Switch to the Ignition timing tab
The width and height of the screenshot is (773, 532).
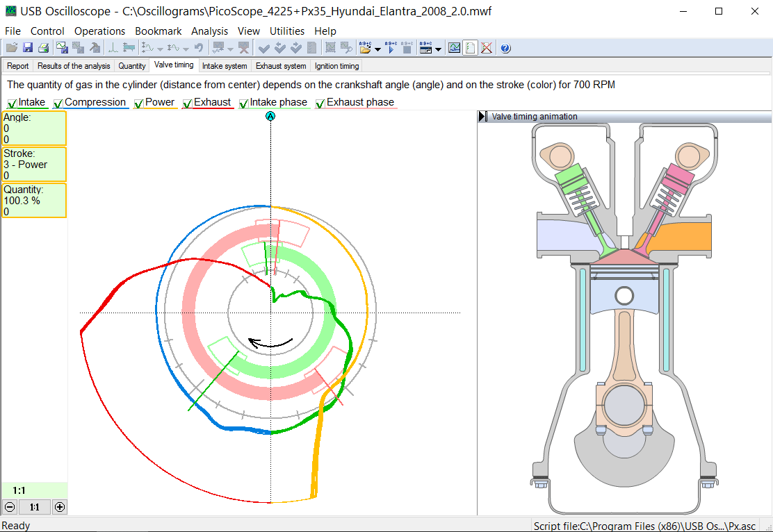336,66
